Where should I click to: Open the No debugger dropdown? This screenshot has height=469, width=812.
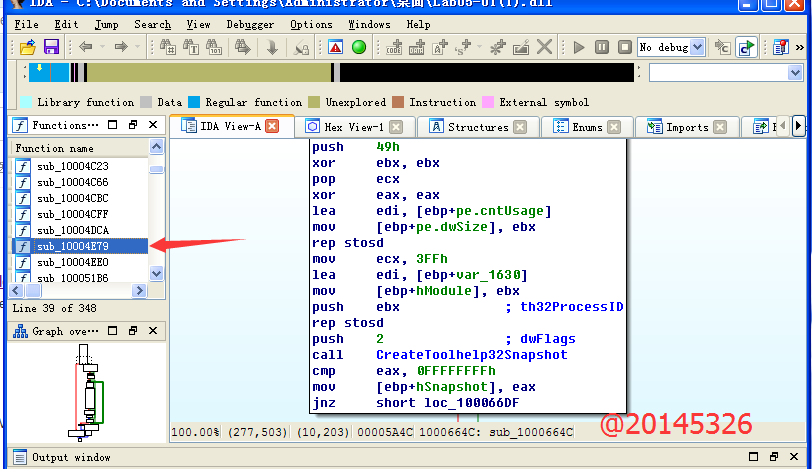(x=697, y=47)
